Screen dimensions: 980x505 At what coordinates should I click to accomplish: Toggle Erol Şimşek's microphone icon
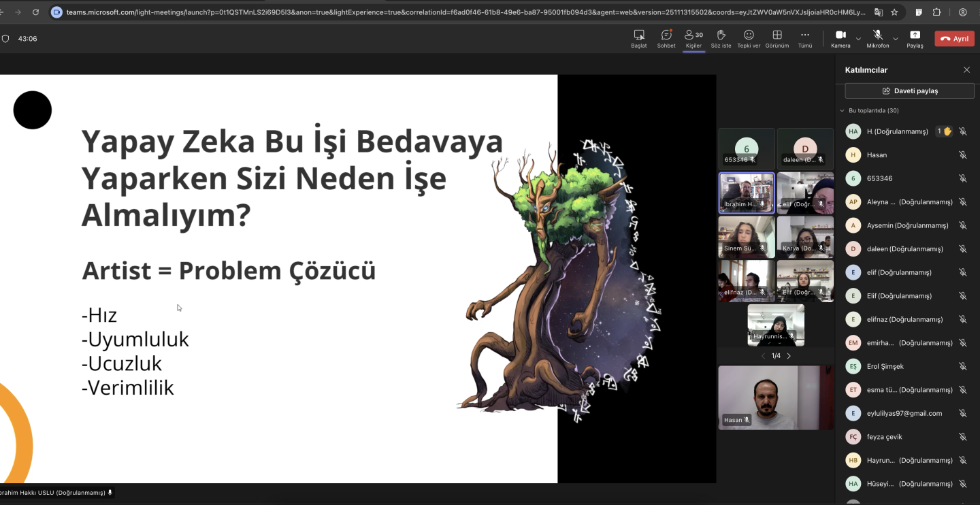point(962,366)
